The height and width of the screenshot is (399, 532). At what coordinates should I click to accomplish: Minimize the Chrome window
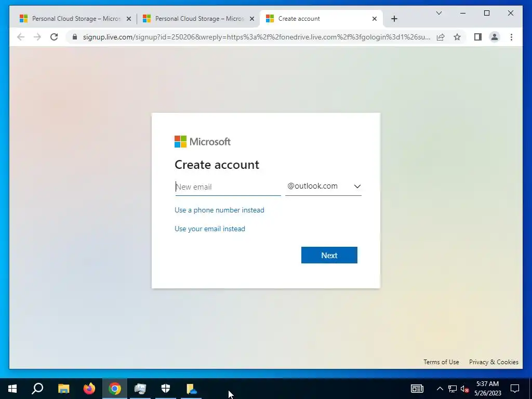point(463,13)
